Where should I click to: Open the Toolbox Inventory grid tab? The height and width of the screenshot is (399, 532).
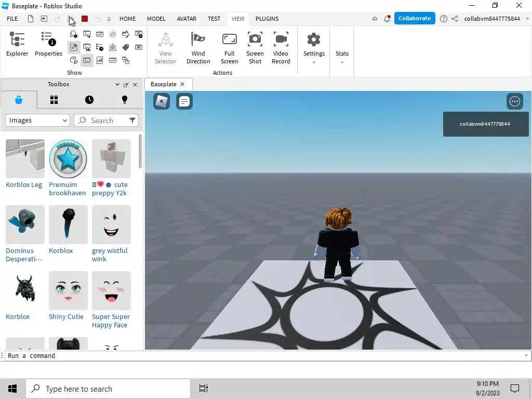[x=54, y=100]
